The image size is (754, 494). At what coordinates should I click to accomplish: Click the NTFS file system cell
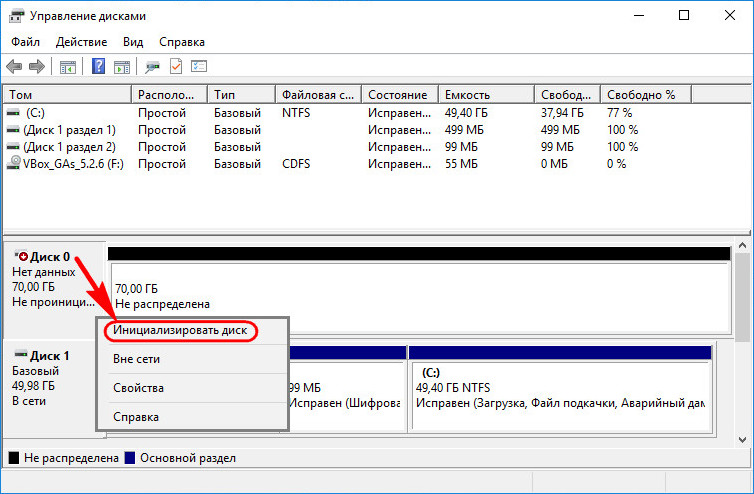pyautogui.click(x=296, y=113)
